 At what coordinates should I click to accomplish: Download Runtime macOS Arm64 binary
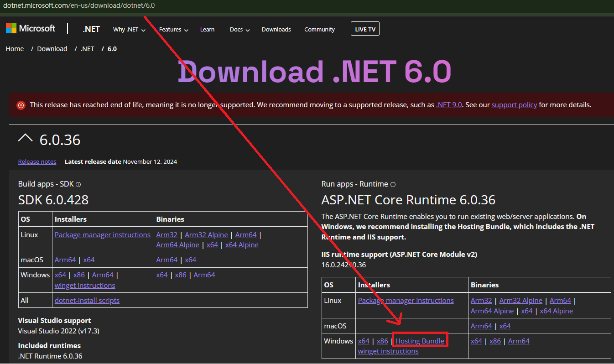(x=481, y=326)
